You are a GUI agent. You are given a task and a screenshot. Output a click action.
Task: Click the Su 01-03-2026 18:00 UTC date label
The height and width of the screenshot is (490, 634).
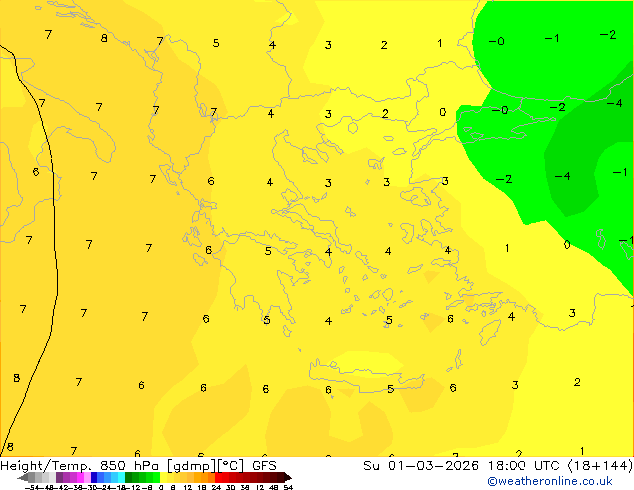coord(463,466)
